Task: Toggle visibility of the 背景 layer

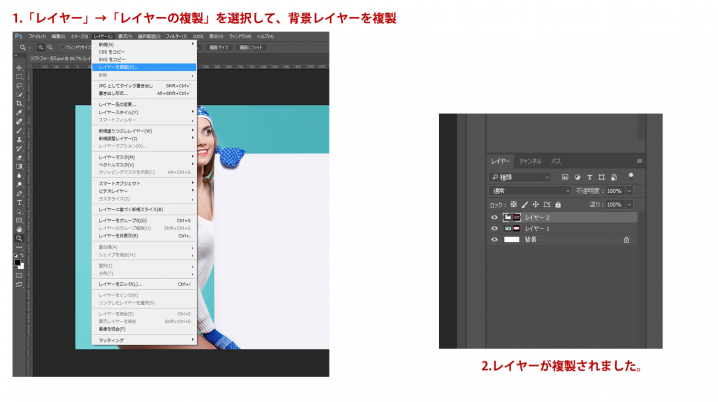Action: pos(494,239)
